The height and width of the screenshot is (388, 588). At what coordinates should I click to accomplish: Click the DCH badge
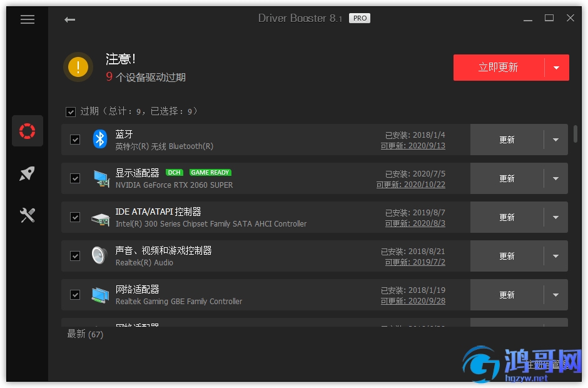[x=174, y=173]
